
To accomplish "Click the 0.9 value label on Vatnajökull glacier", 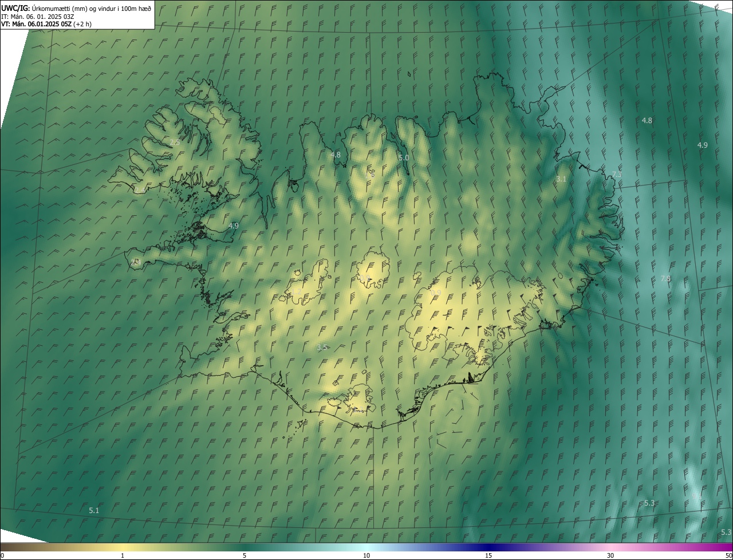I will [435, 293].
